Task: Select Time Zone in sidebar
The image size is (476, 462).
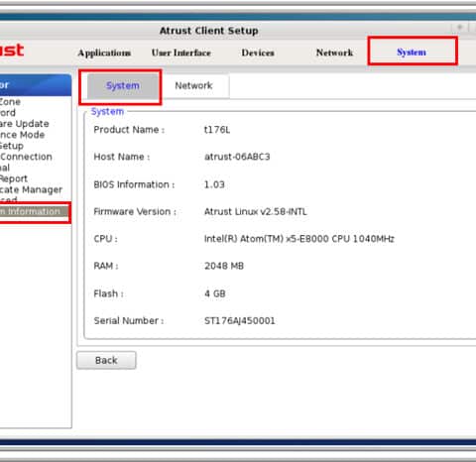Action: pos(10,102)
